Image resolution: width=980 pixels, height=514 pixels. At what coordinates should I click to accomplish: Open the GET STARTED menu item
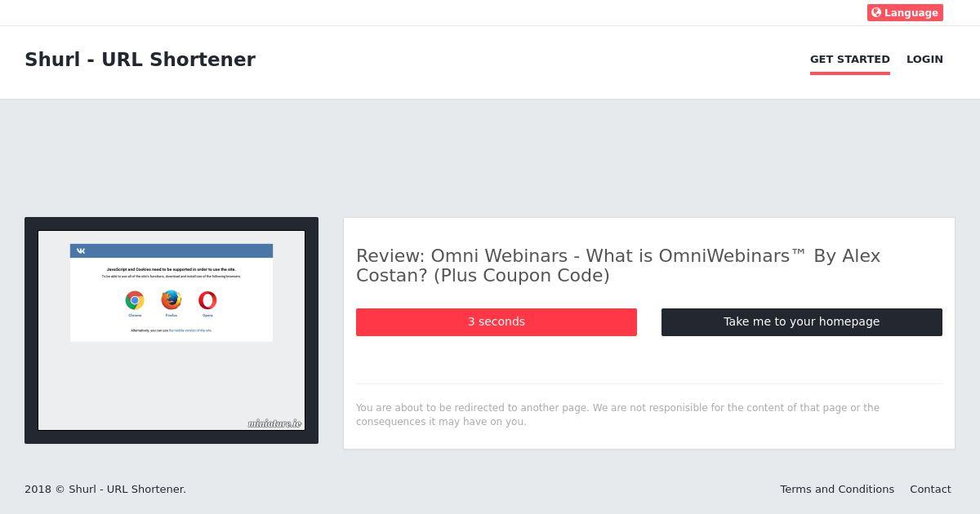point(850,60)
